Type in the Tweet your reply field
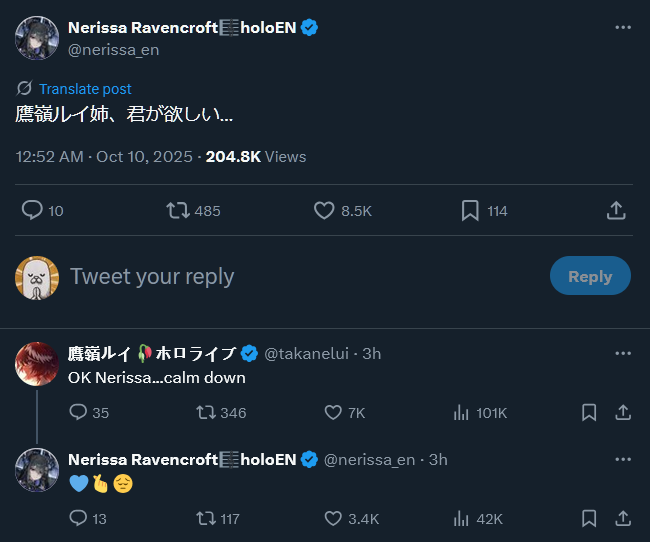This screenshot has width=650, height=542. tap(300, 277)
